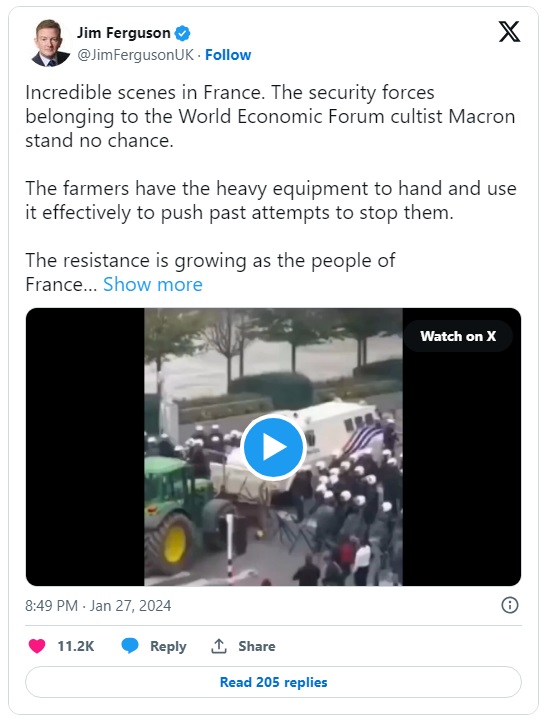The width and height of the screenshot is (546, 724).
Task: Click the share upload icon
Action: [218, 646]
